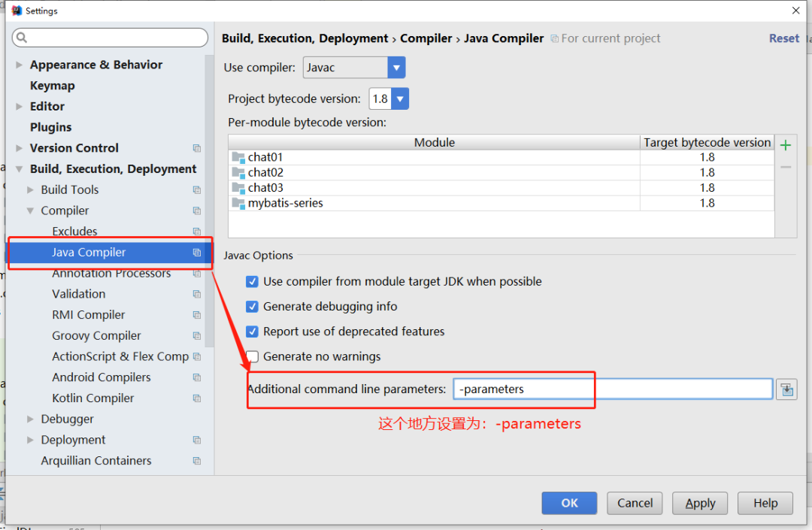Select RMI Compiler in settings tree
This screenshot has height=530, width=812.
(x=89, y=315)
